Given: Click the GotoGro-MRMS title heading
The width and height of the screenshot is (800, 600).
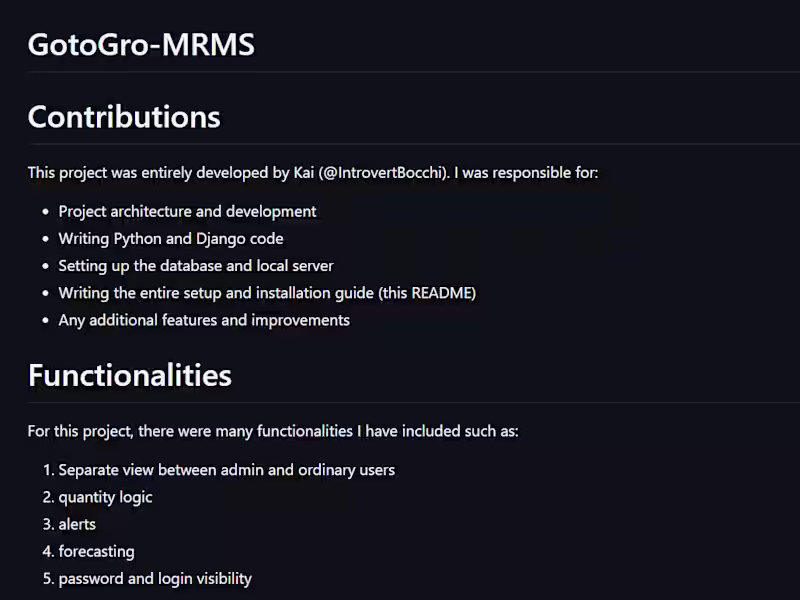Looking at the screenshot, I should coord(141,45).
